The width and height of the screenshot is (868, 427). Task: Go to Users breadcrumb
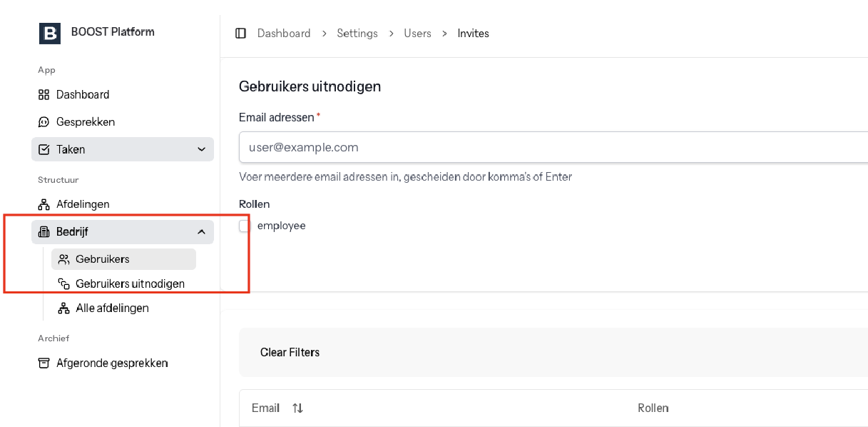(417, 34)
